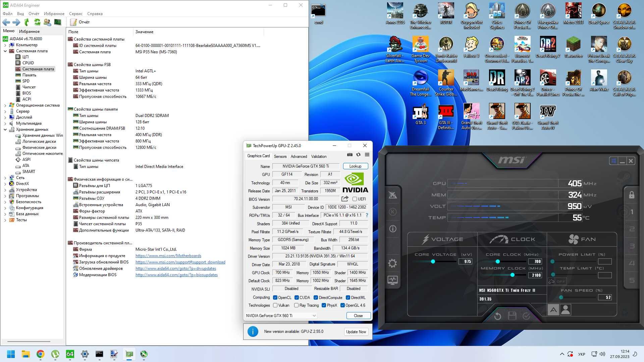644x362 pixels.
Task: Open MSI Afterburner Kombustor K icon
Action: coord(392,212)
